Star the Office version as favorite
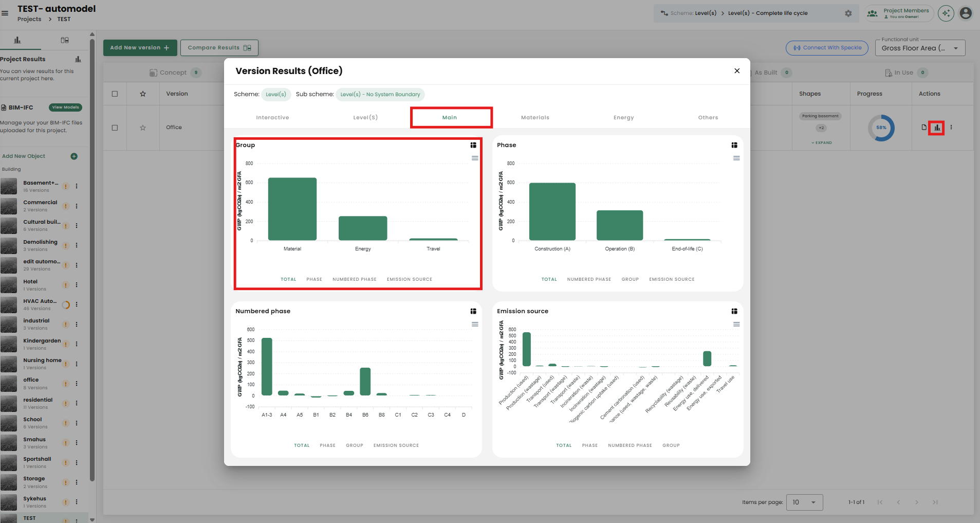Screen dimensions: 980x523 pyautogui.click(x=143, y=128)
